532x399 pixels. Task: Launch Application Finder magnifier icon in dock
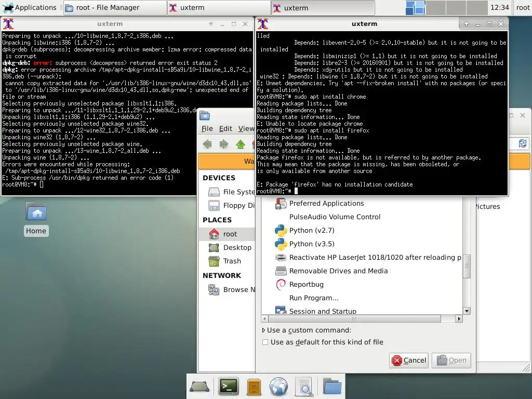coord(304,387)
